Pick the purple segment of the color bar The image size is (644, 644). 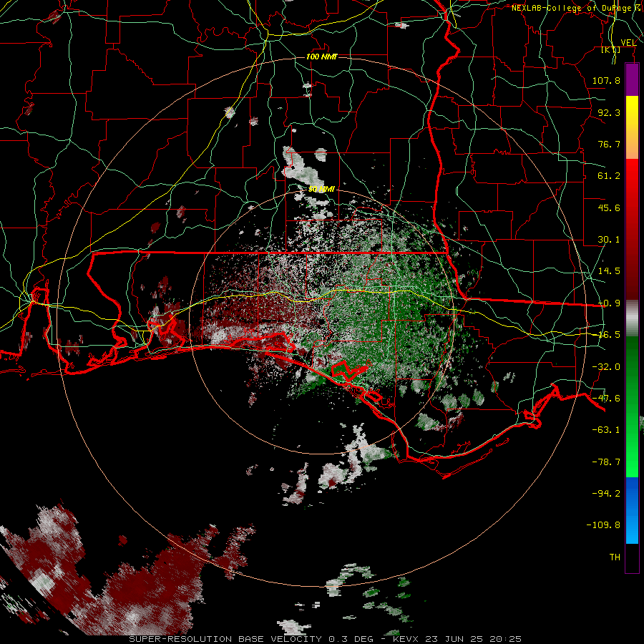[632, 79]
